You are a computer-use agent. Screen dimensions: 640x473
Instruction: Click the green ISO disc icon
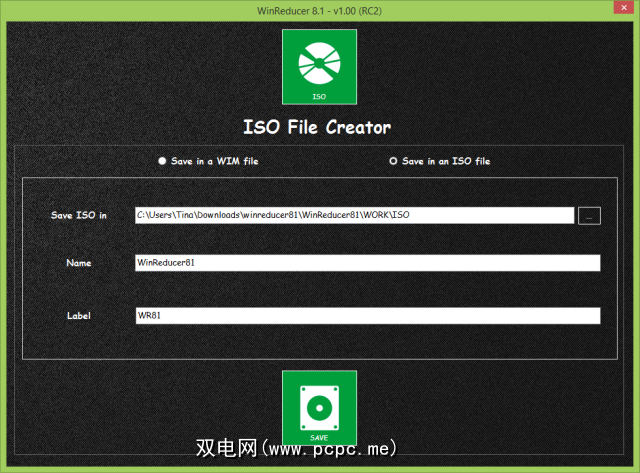[319, 67]
